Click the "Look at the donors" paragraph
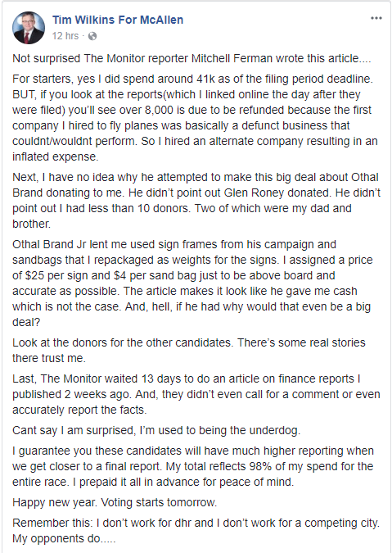392x553 pixels. [x=189, y=350]
